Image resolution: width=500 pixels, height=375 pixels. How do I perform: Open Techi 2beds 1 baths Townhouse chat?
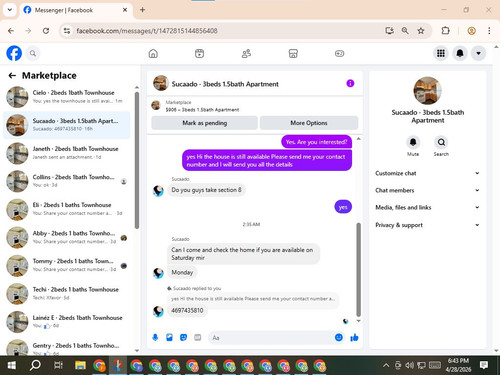coord(67,293)
